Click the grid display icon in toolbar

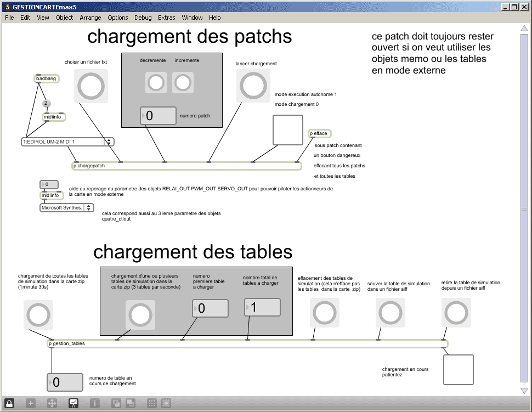(152, 403)
